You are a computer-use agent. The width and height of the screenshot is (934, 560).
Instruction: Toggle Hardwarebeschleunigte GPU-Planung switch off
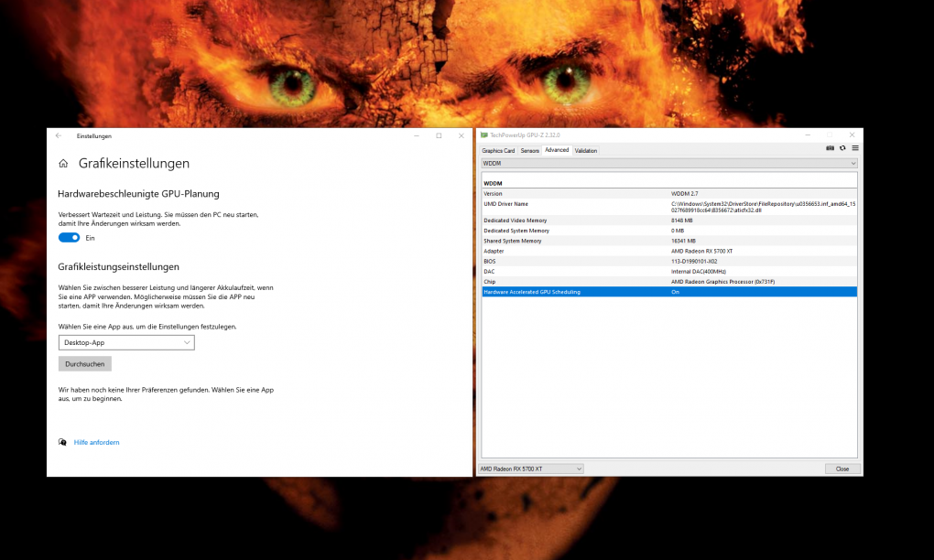[x=69, y=237]
